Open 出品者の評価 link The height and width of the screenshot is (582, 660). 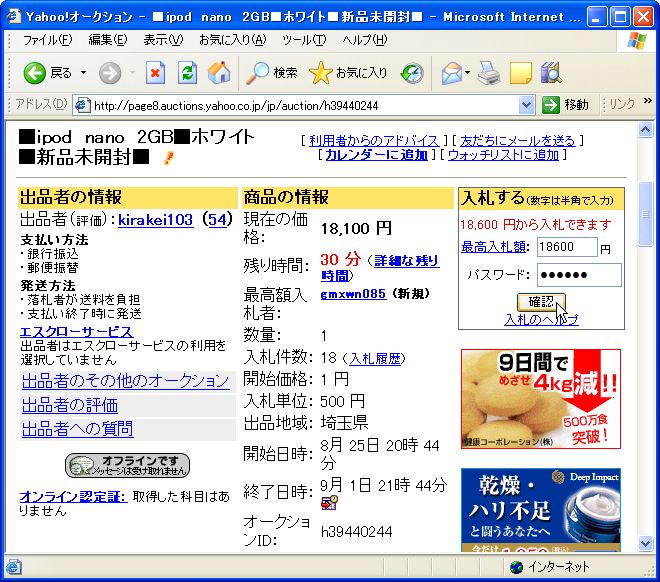pos(70,405)
